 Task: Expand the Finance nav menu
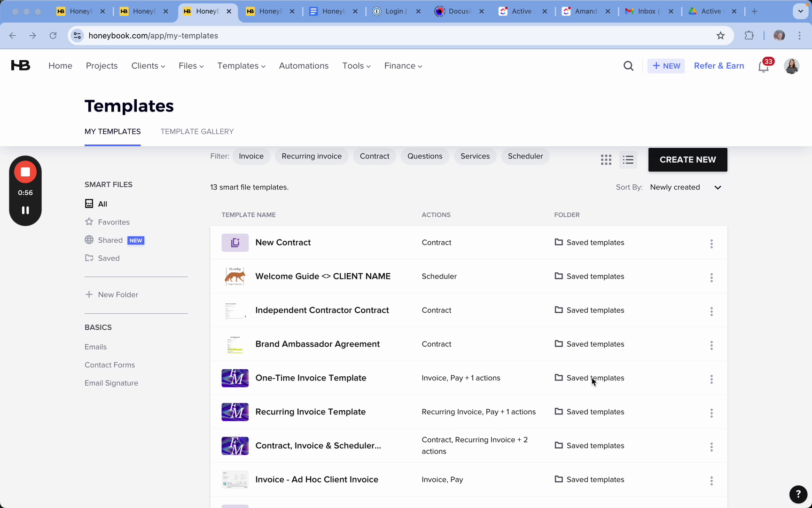403,66
